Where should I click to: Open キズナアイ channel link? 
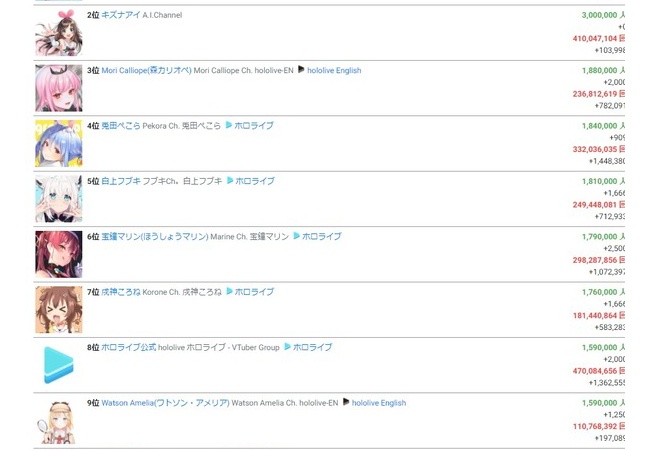pos(121,15)
